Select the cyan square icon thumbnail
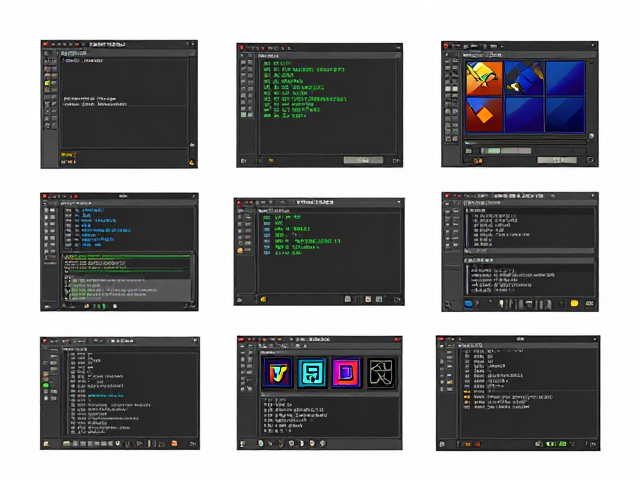Image resolution: width=640 pixels, height=480 pixels. 312,373
